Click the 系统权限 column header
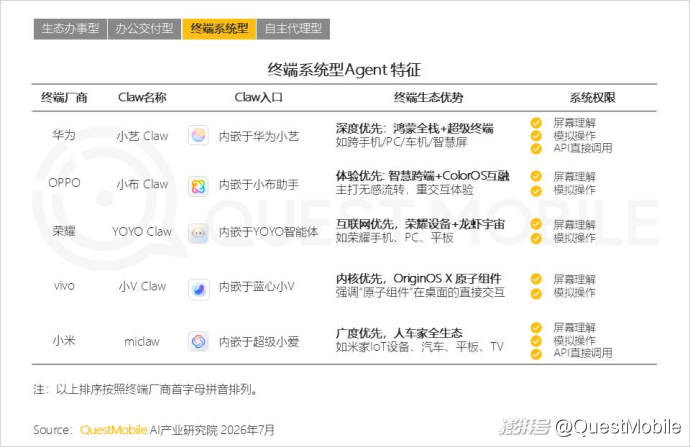 (592, 97)
